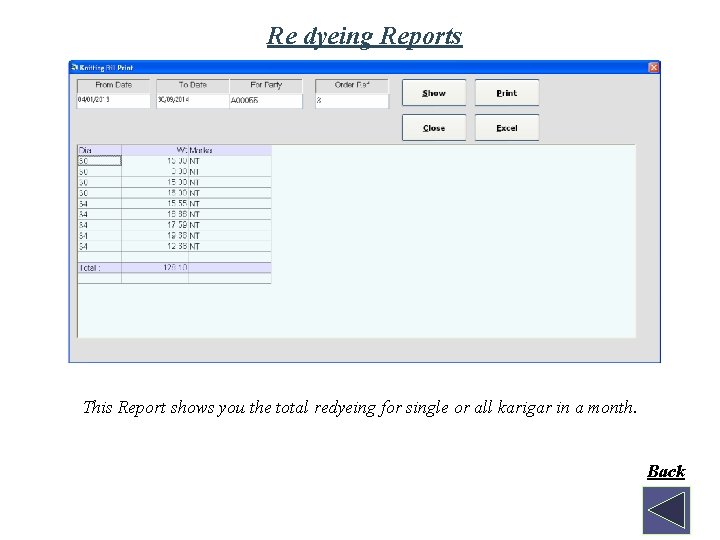Select the focused first Dia cell

point(100,161)
